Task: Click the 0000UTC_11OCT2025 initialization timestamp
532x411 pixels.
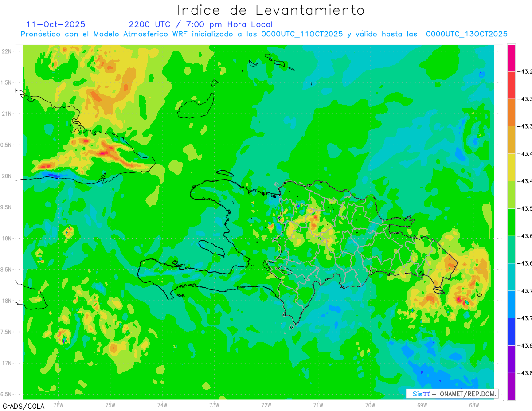Action: [302, 34]
